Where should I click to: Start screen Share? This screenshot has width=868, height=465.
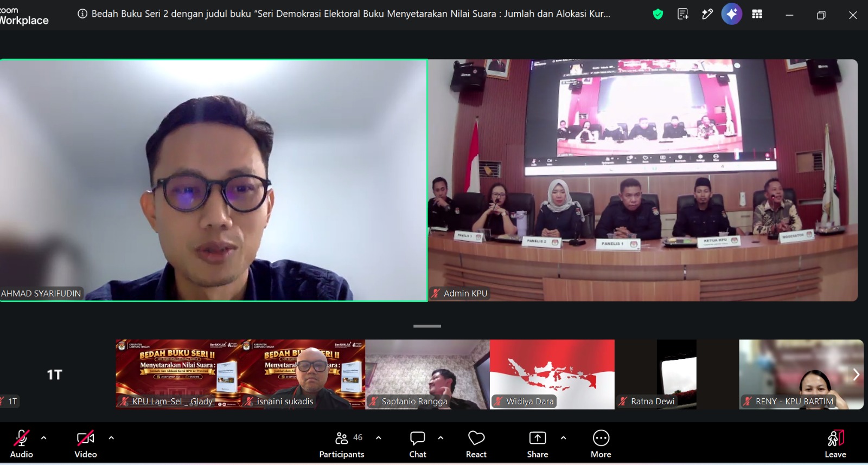point(538,444)
